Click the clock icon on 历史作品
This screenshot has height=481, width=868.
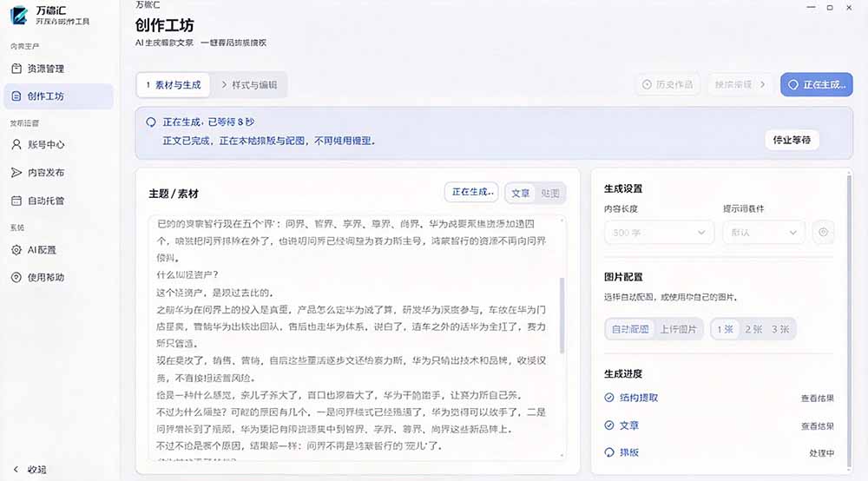[647, 85]
